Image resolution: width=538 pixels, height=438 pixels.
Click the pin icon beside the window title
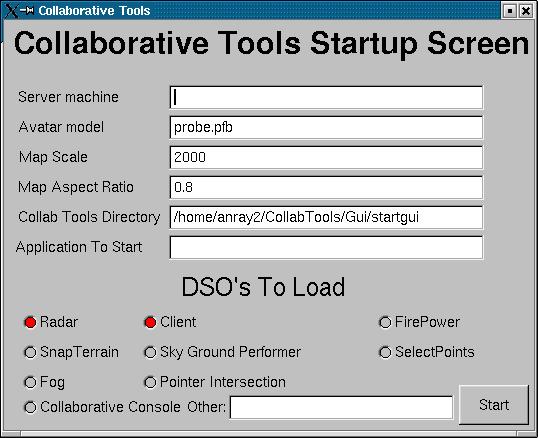(26, 11)
